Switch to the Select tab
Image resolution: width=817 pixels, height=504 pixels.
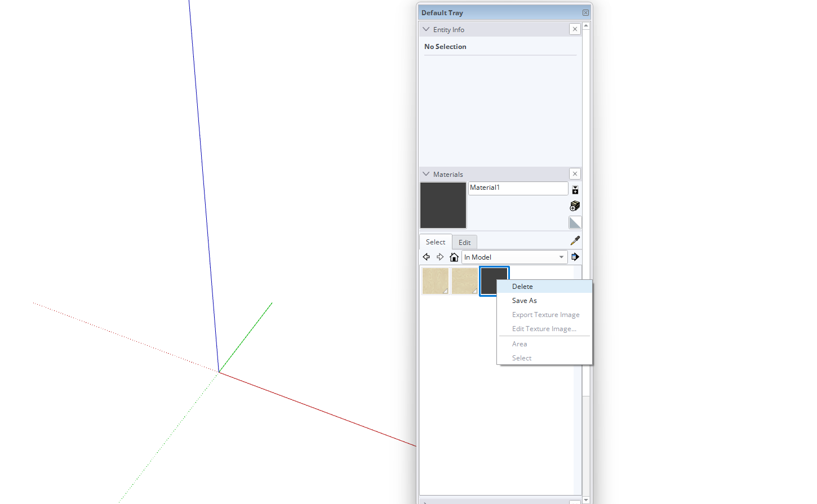tap(436, 242)
